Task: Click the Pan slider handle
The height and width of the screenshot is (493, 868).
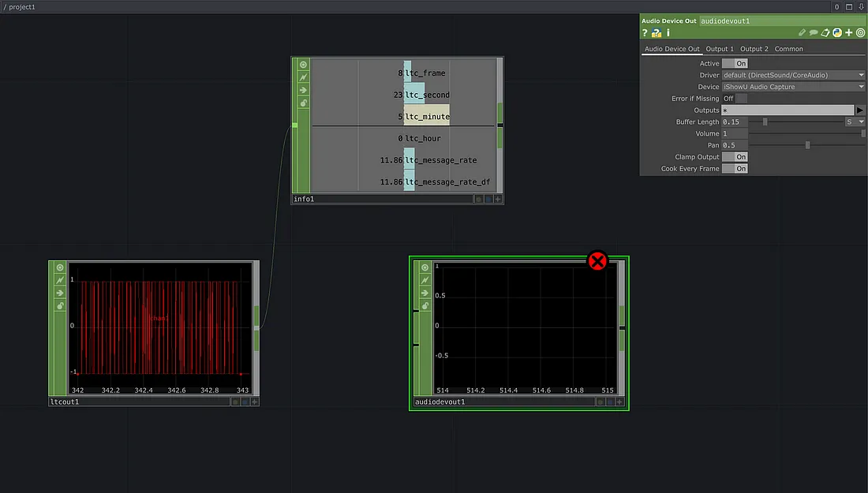Action: 807,145
